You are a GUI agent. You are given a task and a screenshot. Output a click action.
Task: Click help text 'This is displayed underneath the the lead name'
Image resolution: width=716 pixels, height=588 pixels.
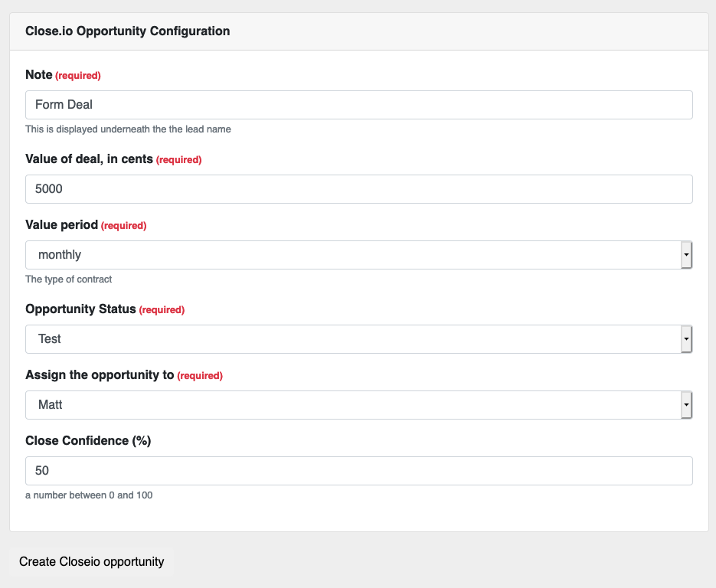coord(129,129)
